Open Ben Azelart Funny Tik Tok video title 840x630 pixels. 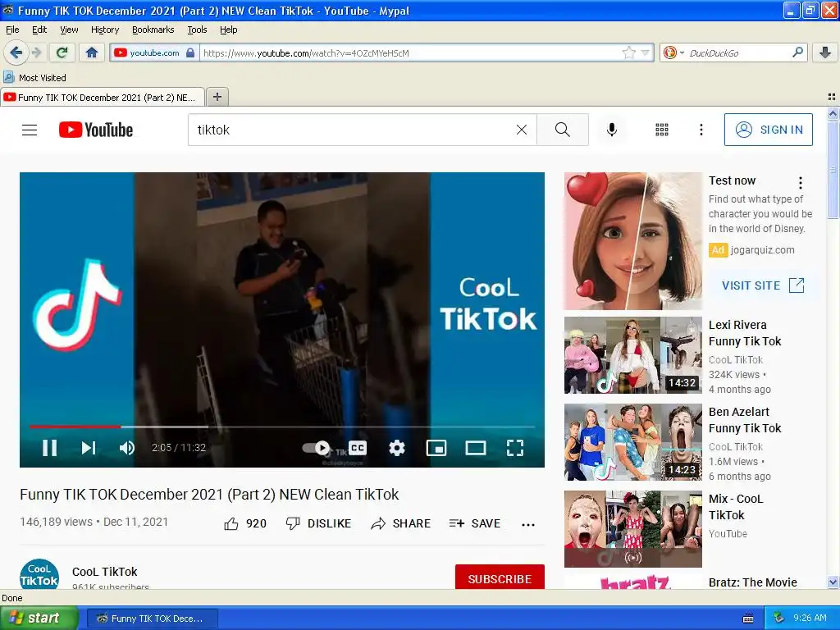tap(745, 420)
